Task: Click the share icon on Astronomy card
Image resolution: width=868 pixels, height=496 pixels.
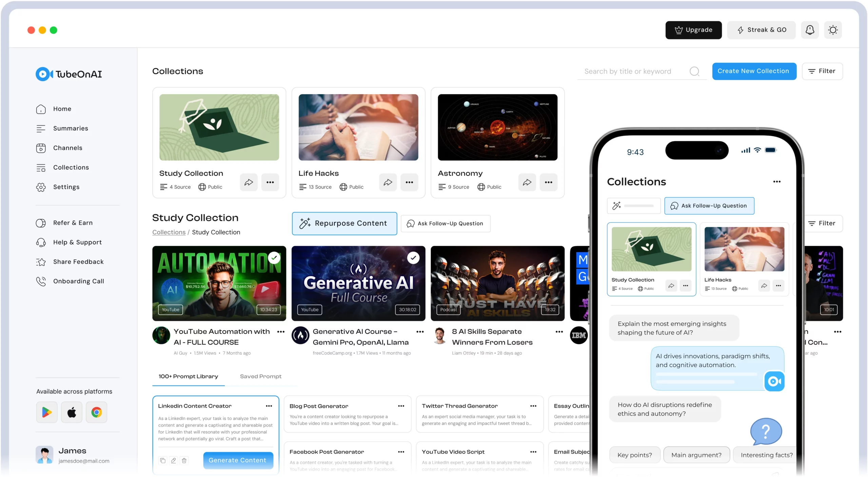Action: [527, 182]
